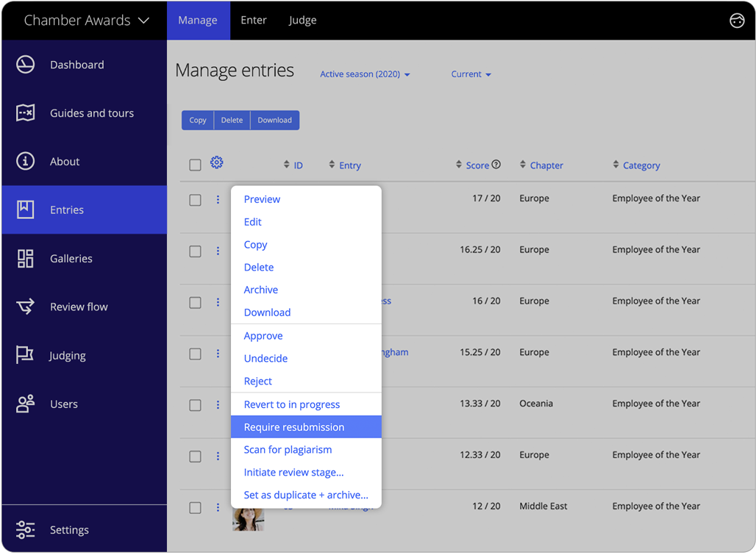This screenshot has width=756, height=555.
Task: Choose Require resubmission from context menu
Action: (x=293, y=427)
